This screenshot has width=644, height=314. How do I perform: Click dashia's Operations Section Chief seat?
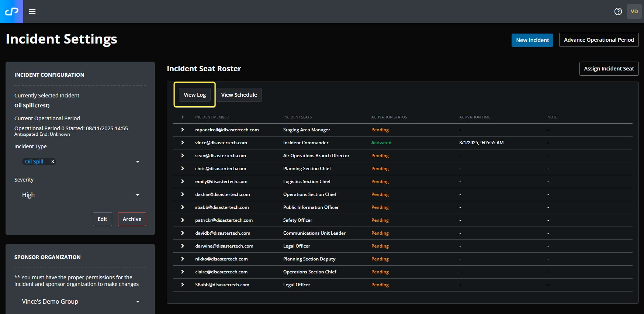(x=310, y=194)
